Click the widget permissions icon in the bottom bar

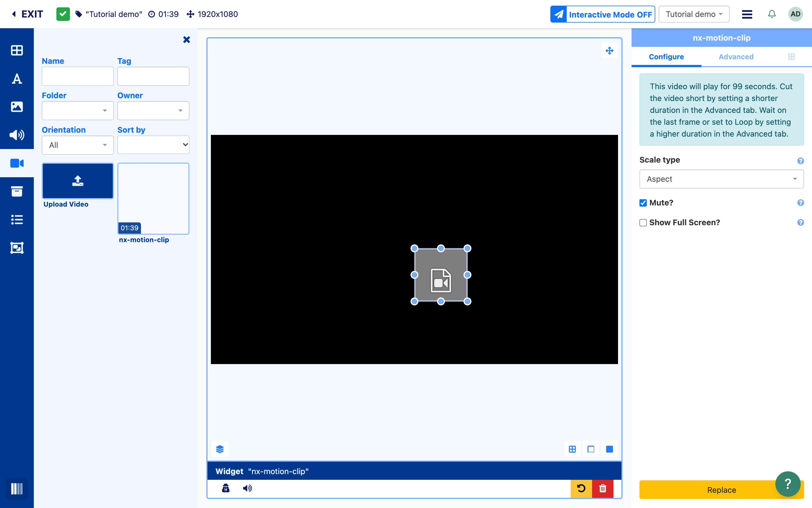coord(226,488)
